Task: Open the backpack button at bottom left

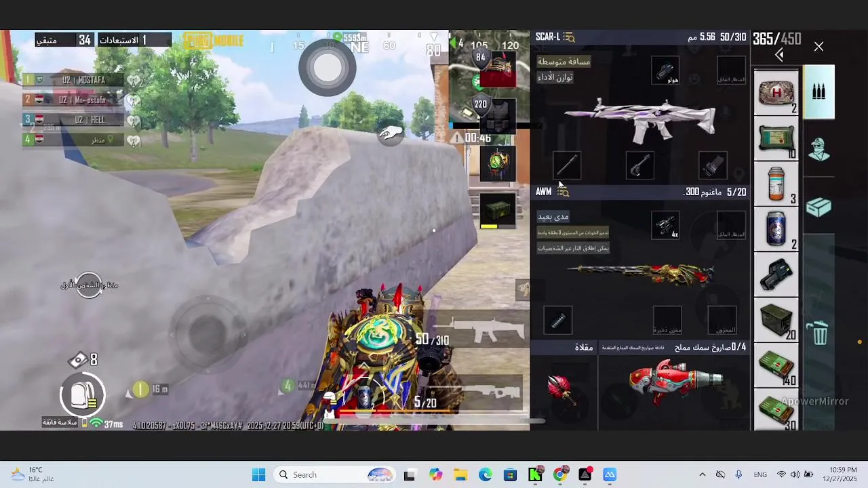Action: pyautogui.click(x=83, y=394)
